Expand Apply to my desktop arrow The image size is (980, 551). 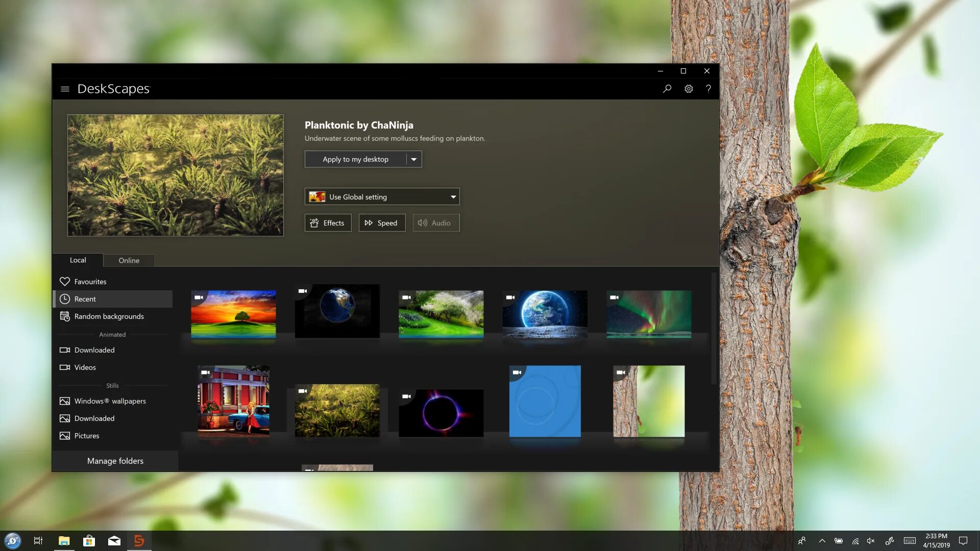(x=414, y=159)
